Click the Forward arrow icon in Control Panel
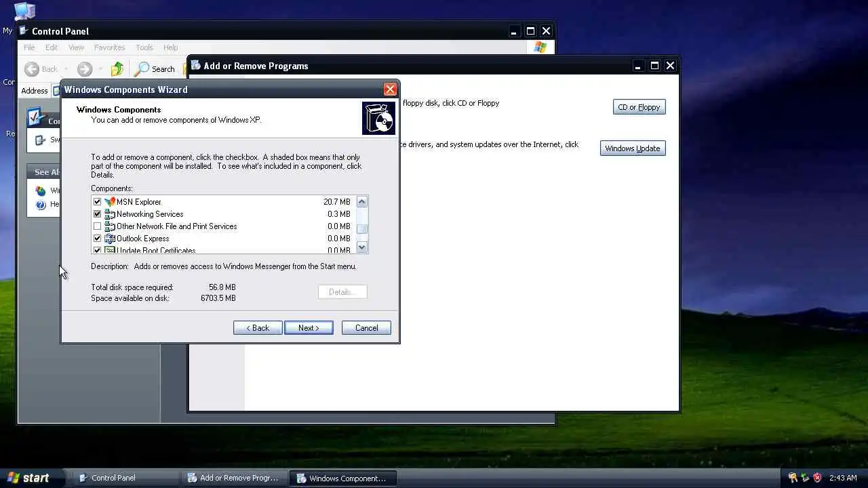 tap(85, 69)
